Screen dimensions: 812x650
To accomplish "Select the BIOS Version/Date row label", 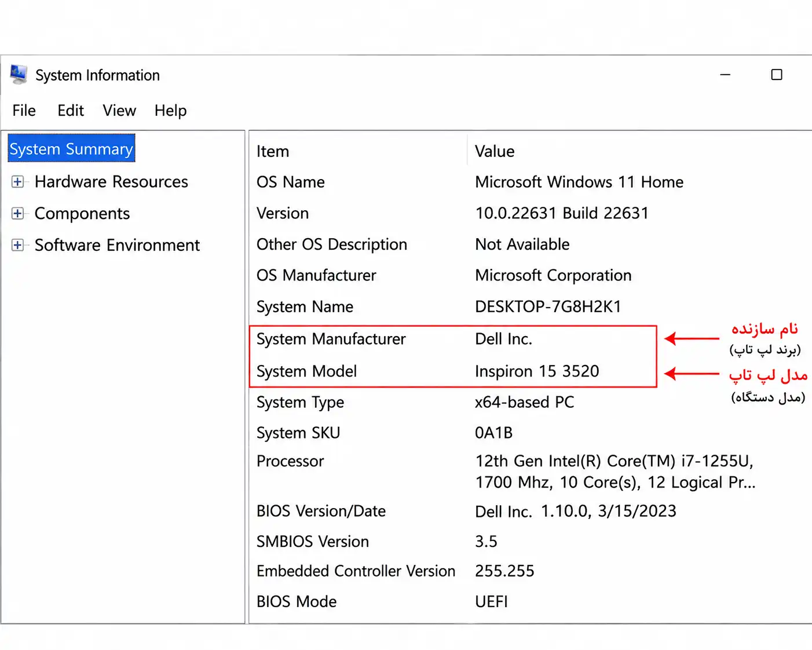I will [x=321, y=511].
